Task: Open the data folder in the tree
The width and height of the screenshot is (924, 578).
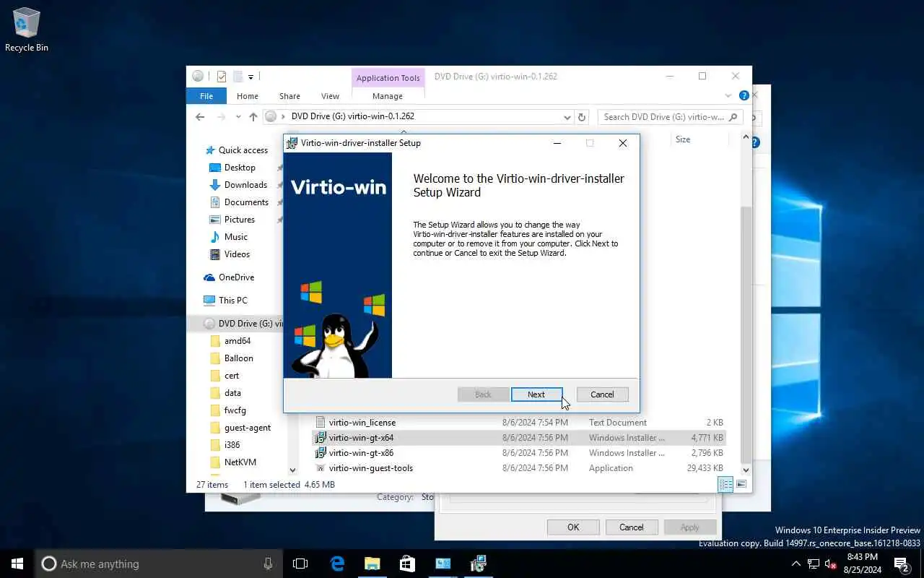Action: point(232,393)
